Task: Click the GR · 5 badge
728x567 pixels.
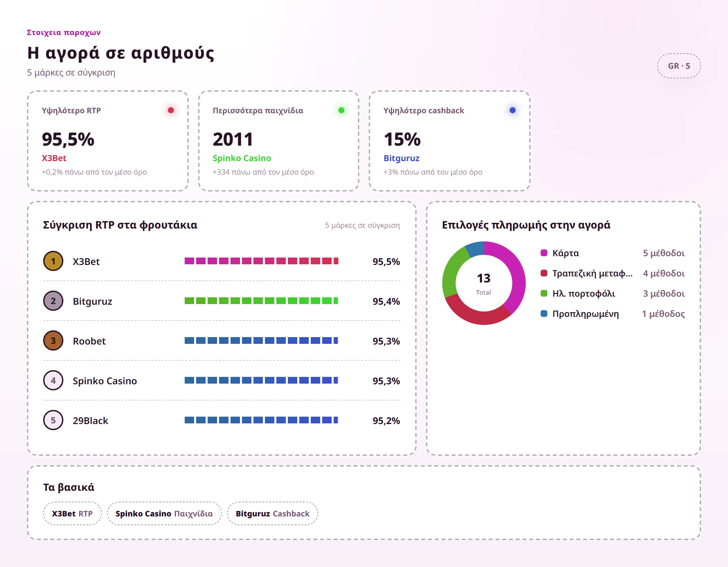Action: tap(679, 66)
